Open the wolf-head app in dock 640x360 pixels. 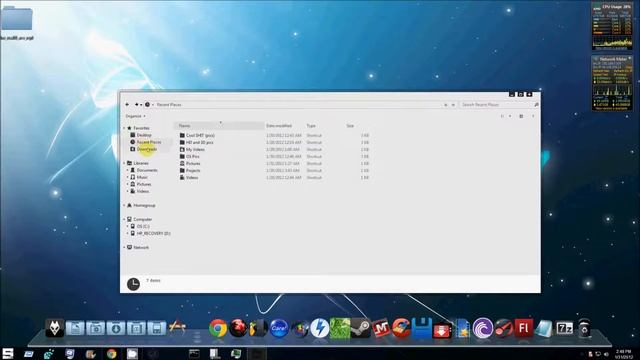54,327
